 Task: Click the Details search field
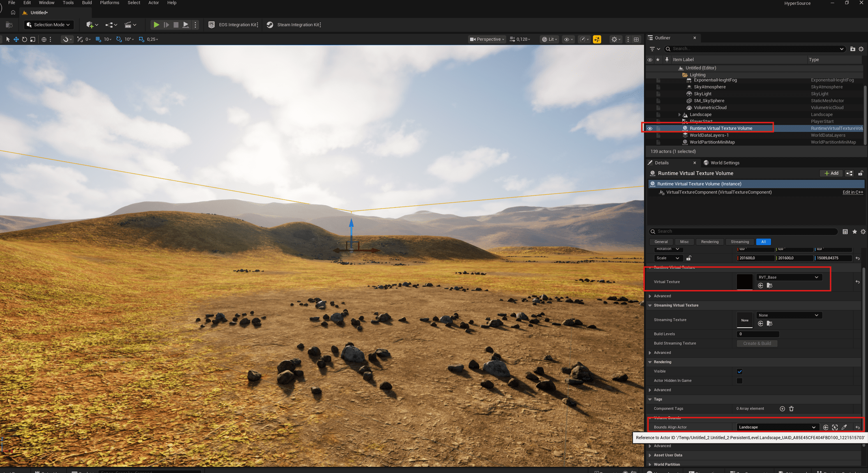pos(743,232)
